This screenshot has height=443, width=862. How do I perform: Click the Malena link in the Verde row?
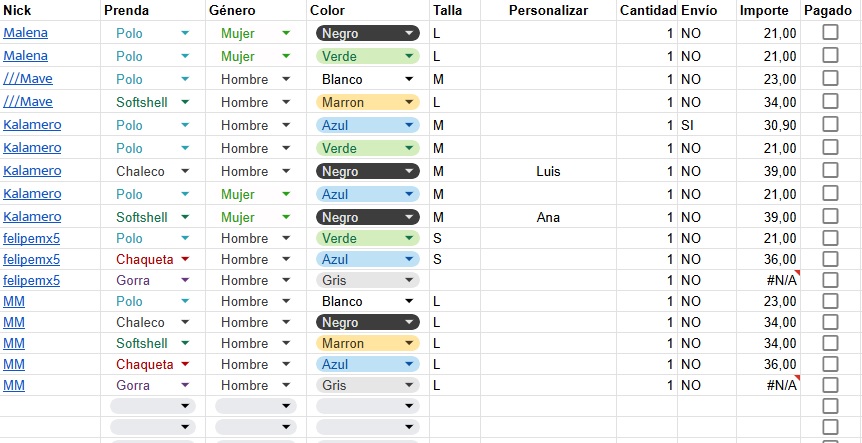25,56
